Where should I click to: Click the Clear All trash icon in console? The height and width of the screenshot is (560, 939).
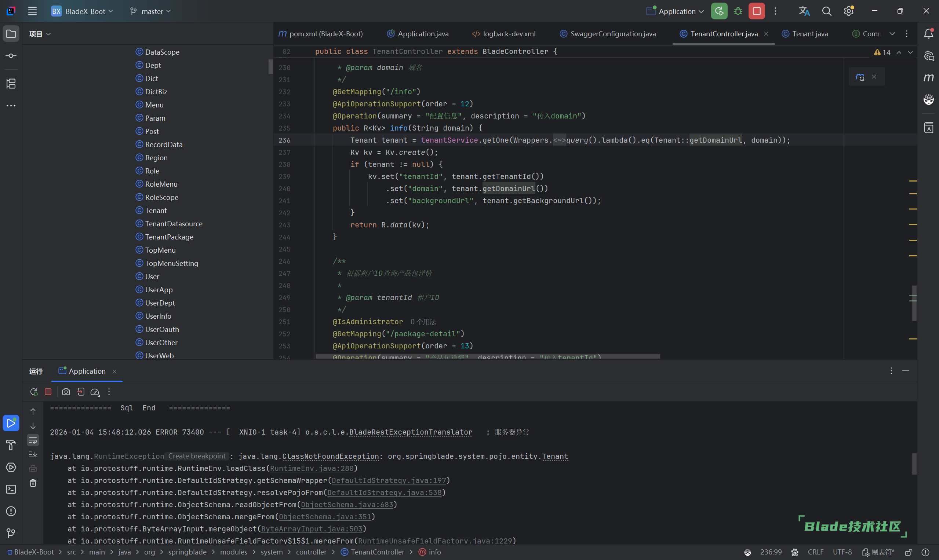(33, 483)
